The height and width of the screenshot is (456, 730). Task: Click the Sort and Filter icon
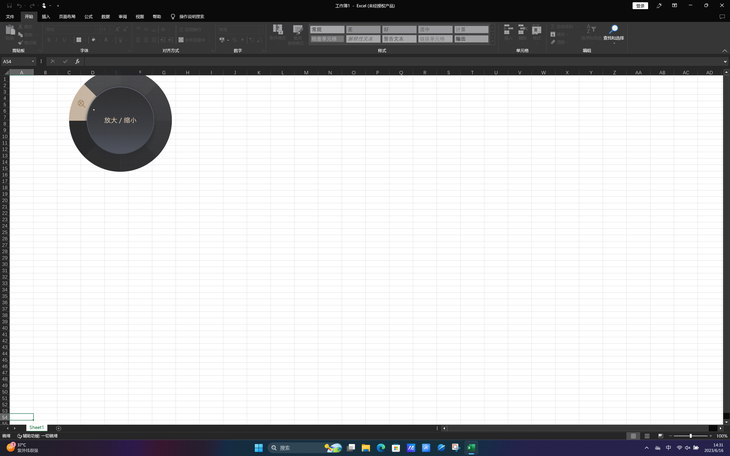tap(591, 29)
